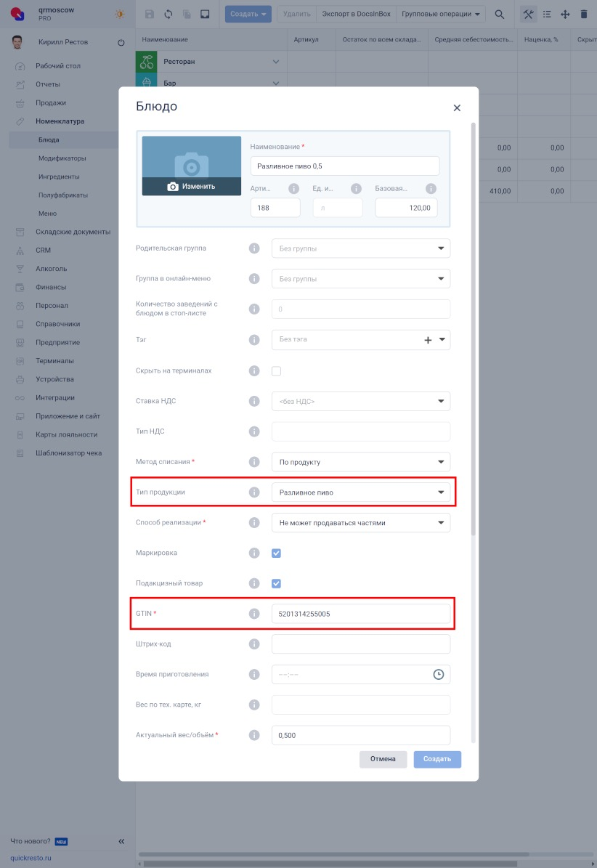Open Алкоголь in sidebar menu
This screenshot has height=868, width=597.
click(x=52, y=269)
